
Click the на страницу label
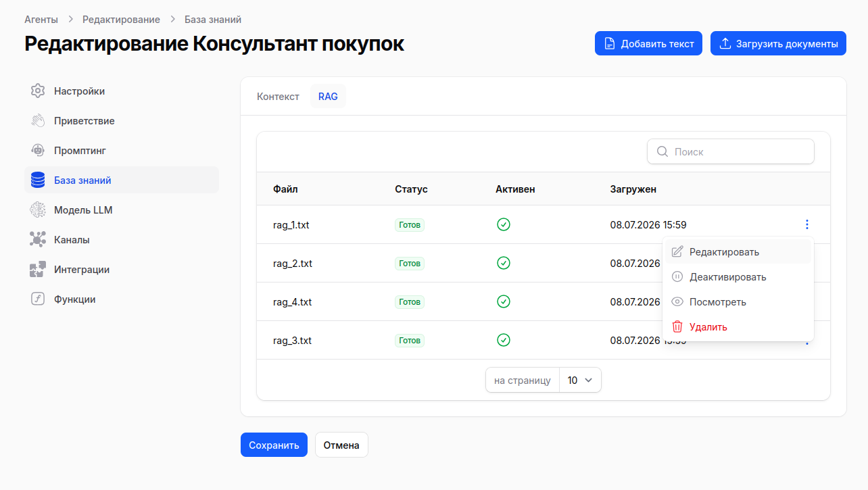(523, 381)
